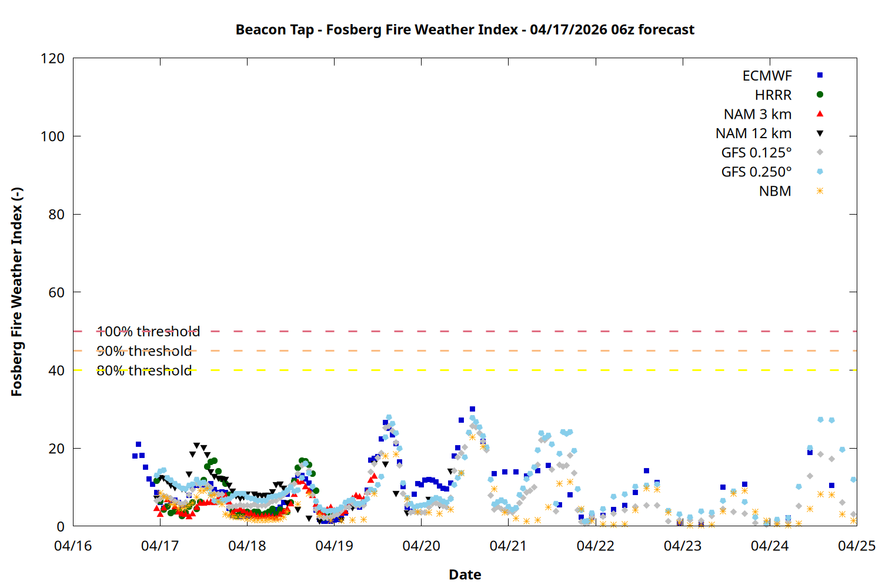The height and width of the screenshot is (588, 882).
Task: Click the 120 value on y-axis
Action: tap(52, 59)
